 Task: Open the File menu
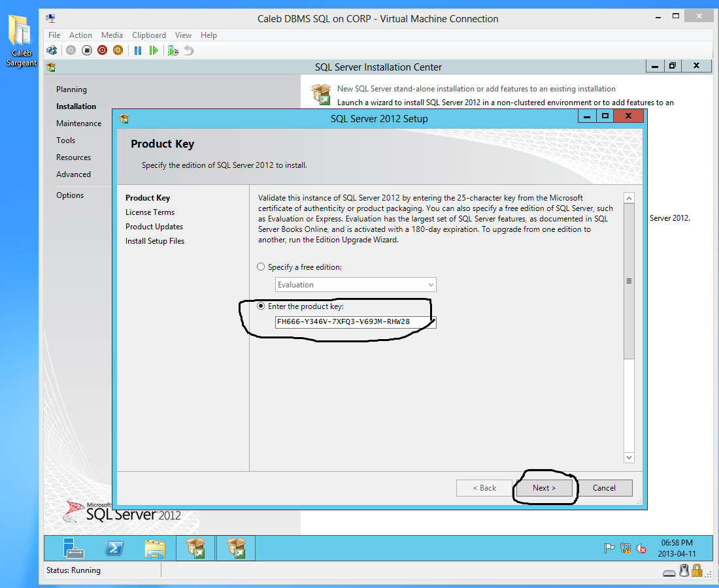pyautogui.click(x=54, y=35)
